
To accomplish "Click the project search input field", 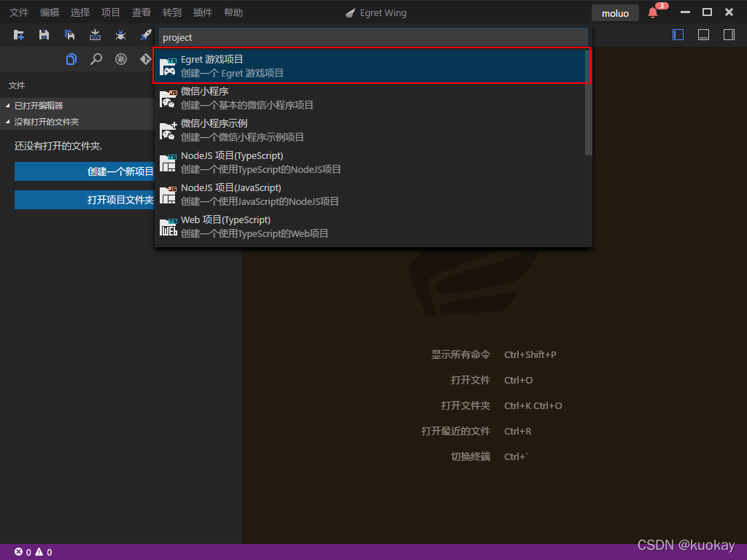I will coord(373,37).
